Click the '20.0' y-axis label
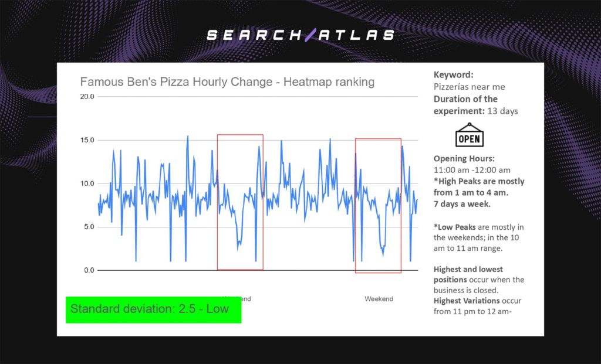 87,97
